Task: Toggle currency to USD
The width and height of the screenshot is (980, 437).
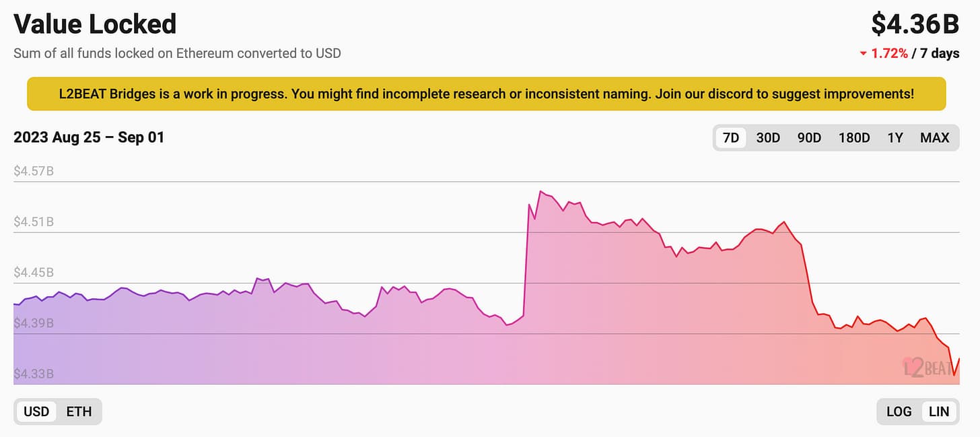Action: pos(36,411)
